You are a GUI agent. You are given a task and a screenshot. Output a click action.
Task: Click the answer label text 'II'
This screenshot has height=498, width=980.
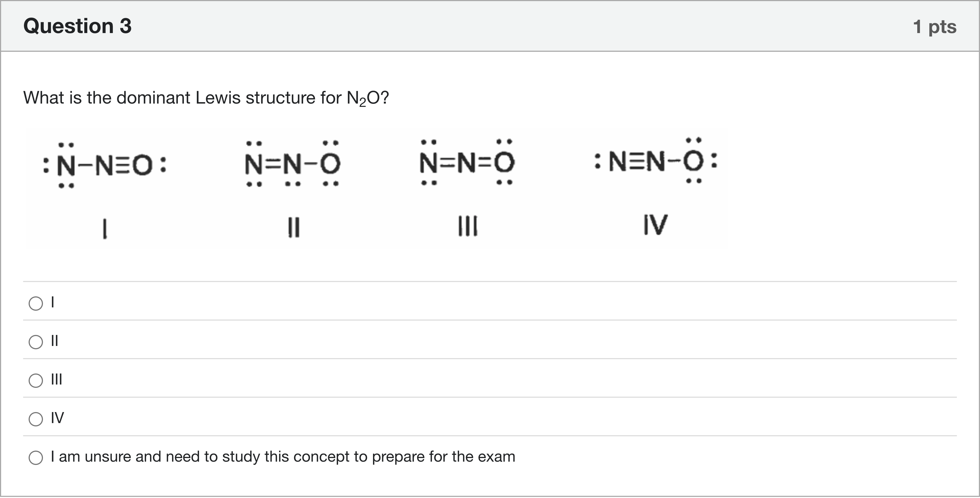(x=55, y=341)
